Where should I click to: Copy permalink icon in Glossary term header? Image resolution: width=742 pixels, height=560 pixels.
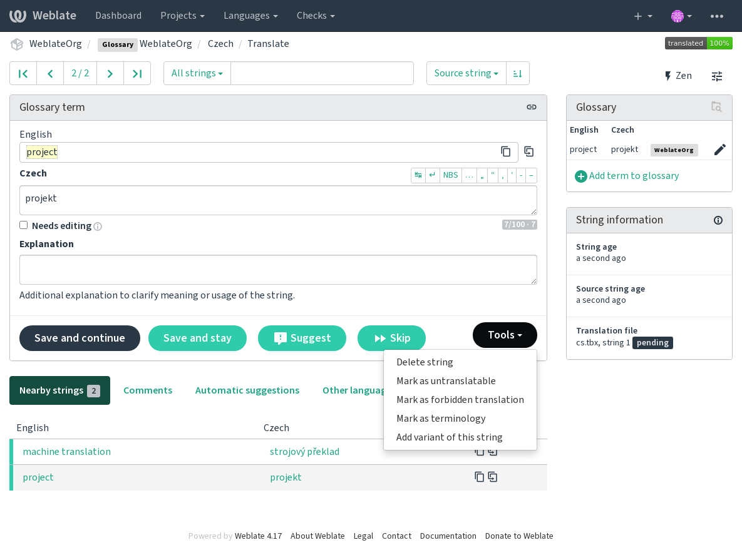coord(532,107)
